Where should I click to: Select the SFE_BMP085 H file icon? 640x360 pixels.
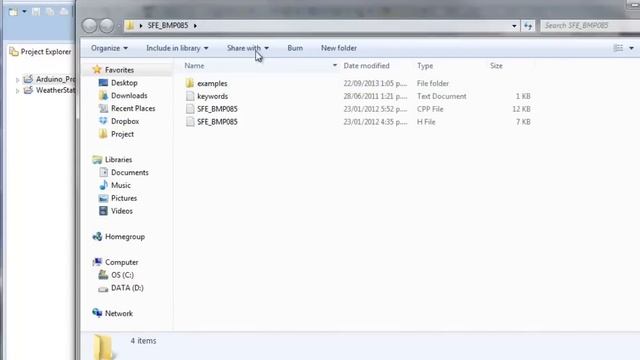click(x=190, y=122)
